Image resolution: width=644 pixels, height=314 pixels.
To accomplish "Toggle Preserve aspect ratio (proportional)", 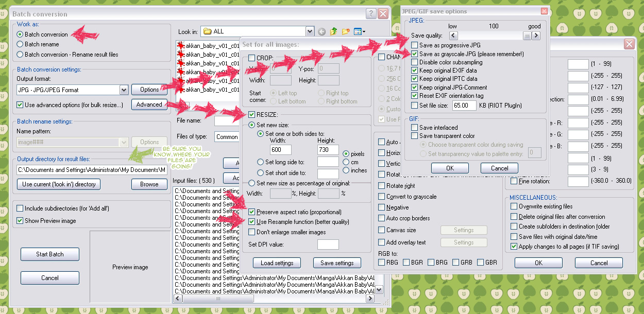I will (x=252, y=212).
